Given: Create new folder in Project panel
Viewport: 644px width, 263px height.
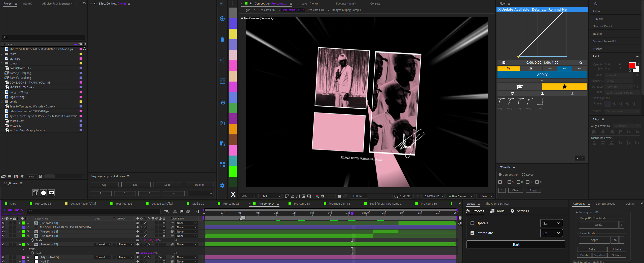Looking at the screenshot, I should pos(10,176).
